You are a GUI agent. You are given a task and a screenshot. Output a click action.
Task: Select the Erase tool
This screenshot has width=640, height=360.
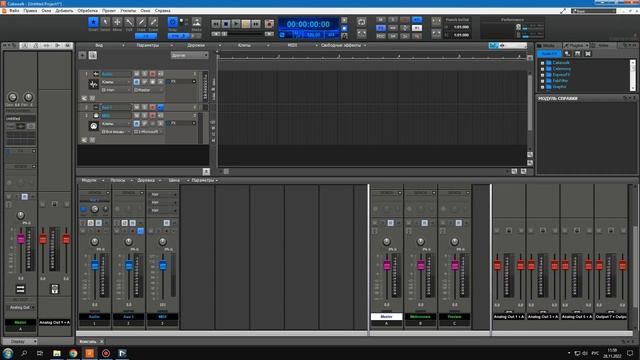(x=153, y=22)
